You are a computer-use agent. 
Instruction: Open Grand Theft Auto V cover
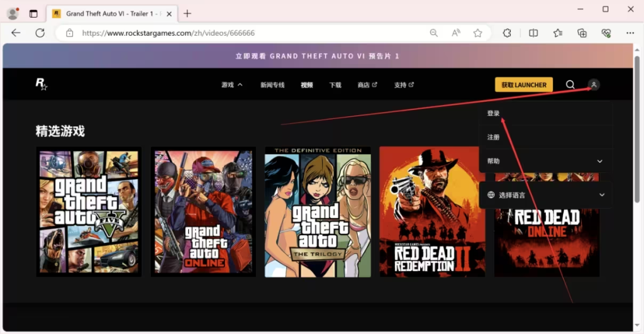click(x=89, y=211)
